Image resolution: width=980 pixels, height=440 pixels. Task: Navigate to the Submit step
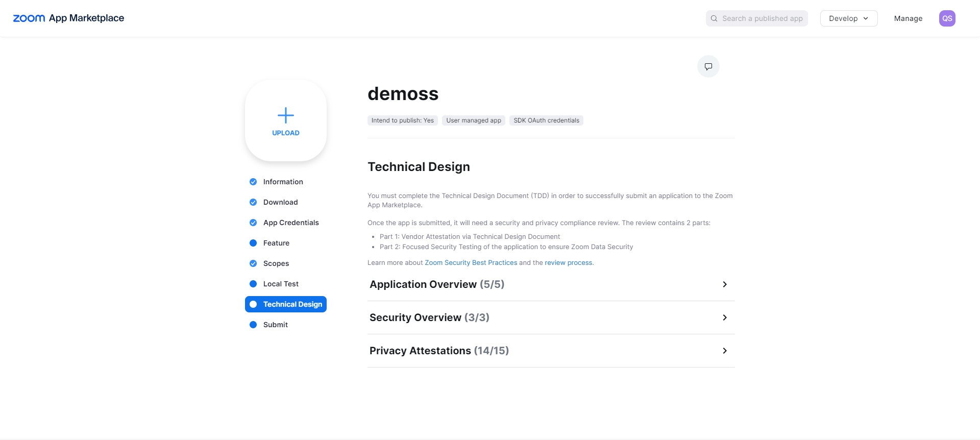tap(275, 325)
